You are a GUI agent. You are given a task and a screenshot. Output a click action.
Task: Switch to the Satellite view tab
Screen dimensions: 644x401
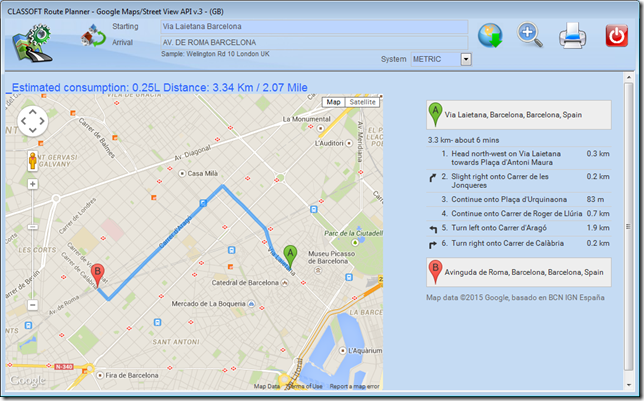[362, 102]
